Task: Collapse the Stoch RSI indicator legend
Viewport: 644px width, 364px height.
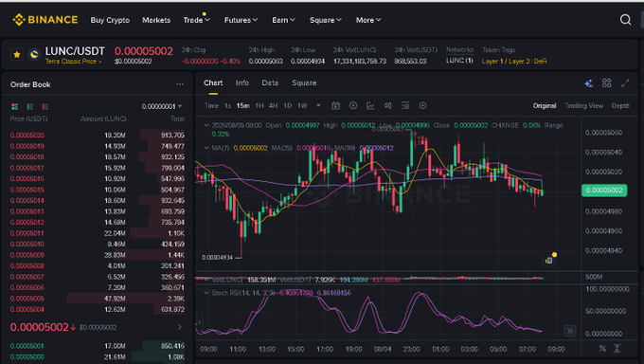Action: 206,293
